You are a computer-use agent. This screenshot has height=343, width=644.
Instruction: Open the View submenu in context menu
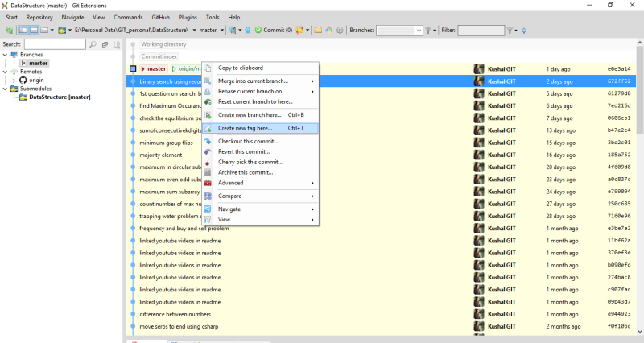click(260, 219)
